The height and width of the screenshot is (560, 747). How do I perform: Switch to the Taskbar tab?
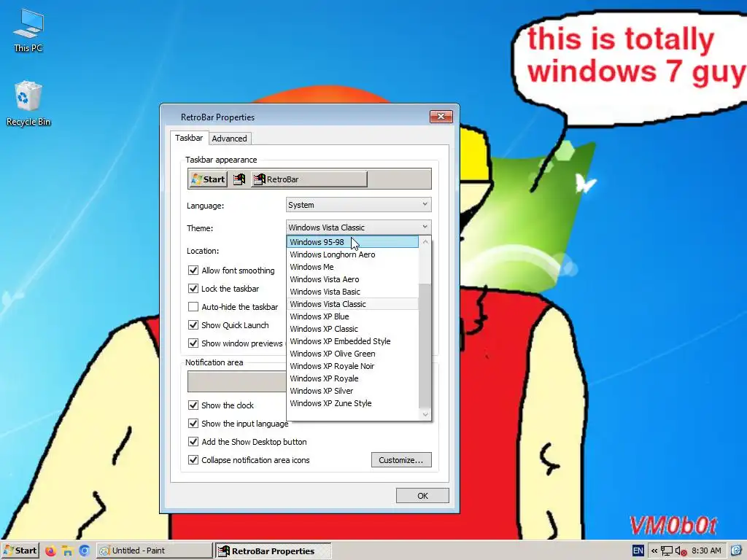[189, 138]
